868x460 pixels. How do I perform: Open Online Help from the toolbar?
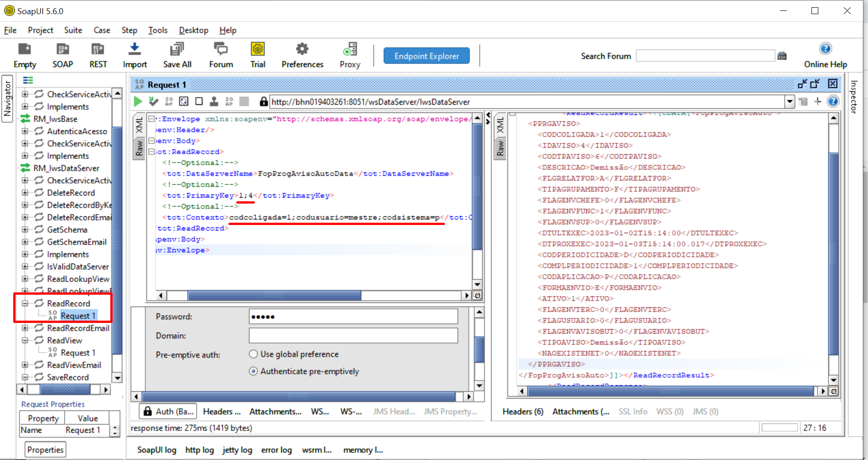click(x=826, y=55)
